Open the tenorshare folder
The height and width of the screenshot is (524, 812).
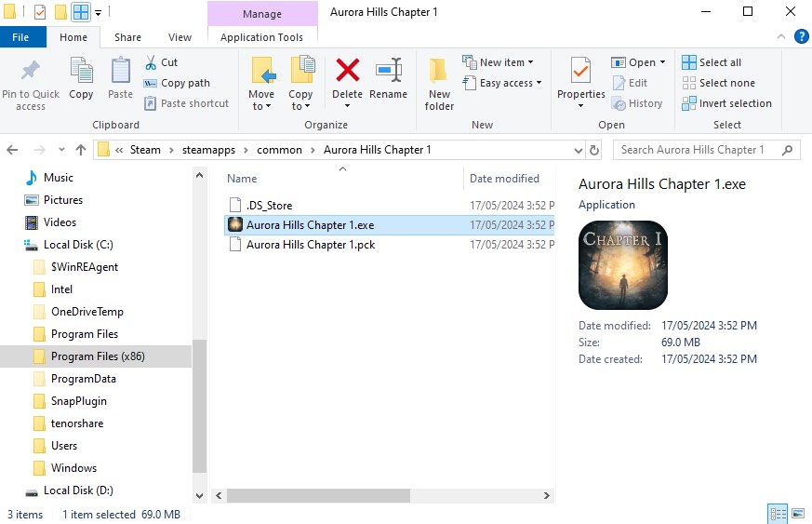pyautogui.click(x=76, y=423)
